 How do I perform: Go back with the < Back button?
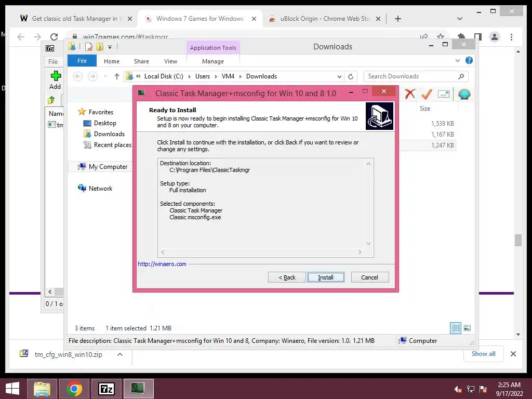pos(287,277)
